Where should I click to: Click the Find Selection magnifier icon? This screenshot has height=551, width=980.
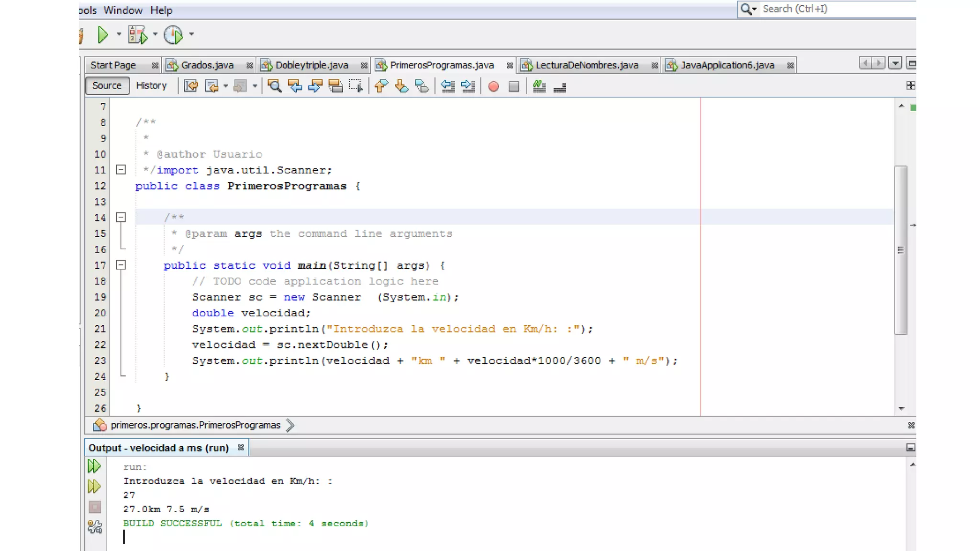point(274,86)
